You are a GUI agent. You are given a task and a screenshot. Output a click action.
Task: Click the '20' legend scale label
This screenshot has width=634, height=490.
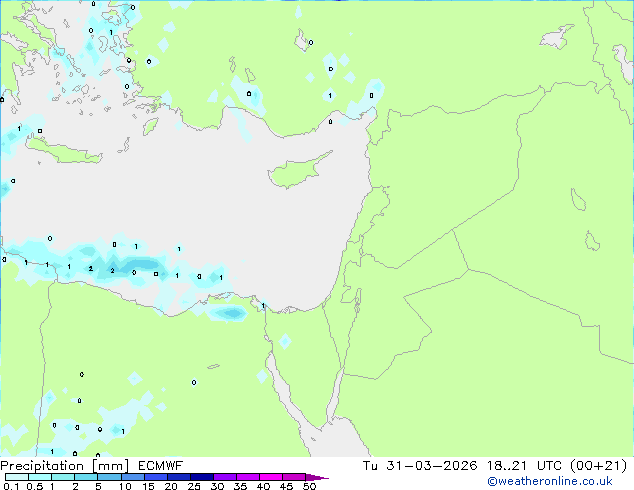coord(171,486)
